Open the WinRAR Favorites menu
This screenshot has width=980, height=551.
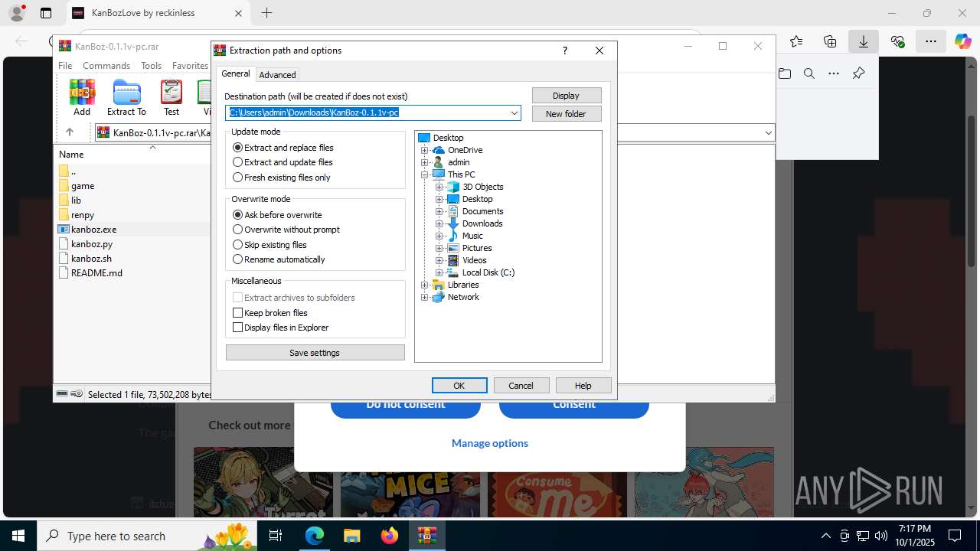point(190,66)
